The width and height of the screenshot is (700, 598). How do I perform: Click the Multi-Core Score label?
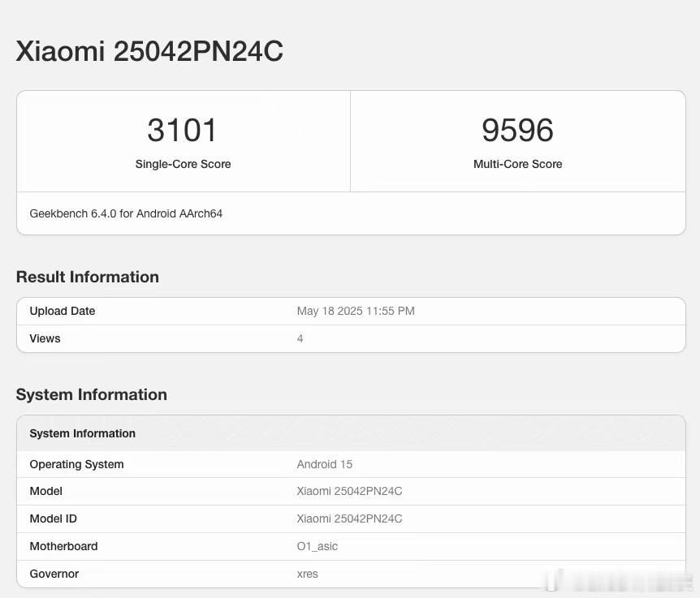click(518, 164)
